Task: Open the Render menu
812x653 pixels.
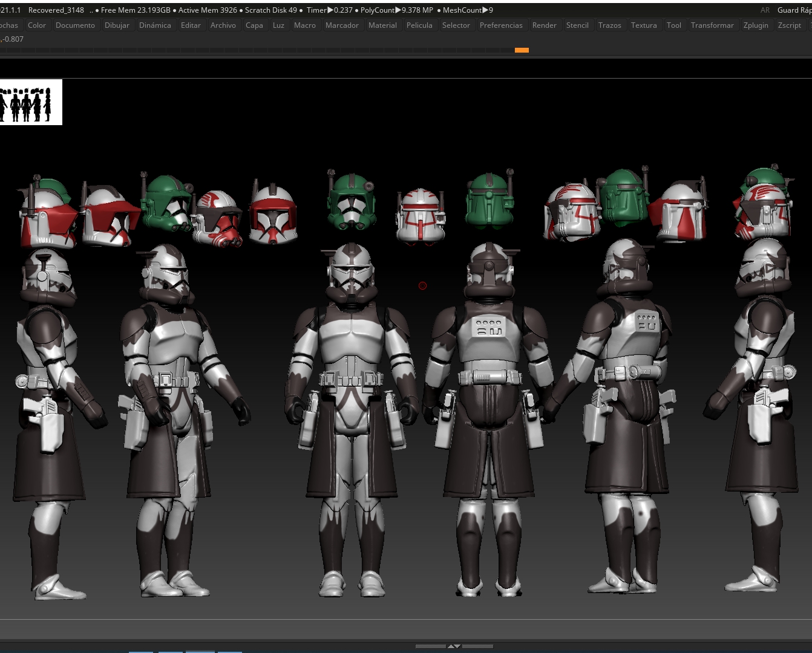Action: click(544, 25)
